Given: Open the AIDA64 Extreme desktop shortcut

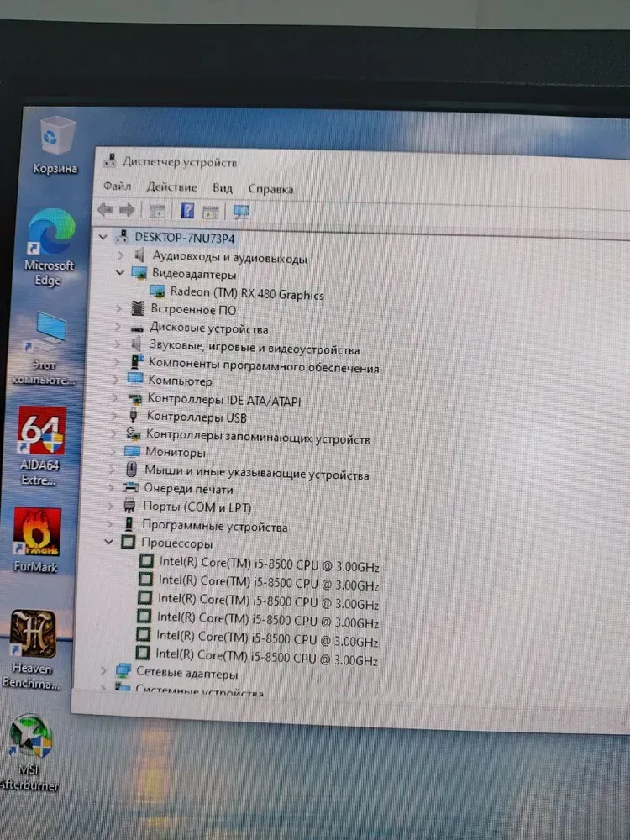Looking at the screenshot, I should 41,433.
